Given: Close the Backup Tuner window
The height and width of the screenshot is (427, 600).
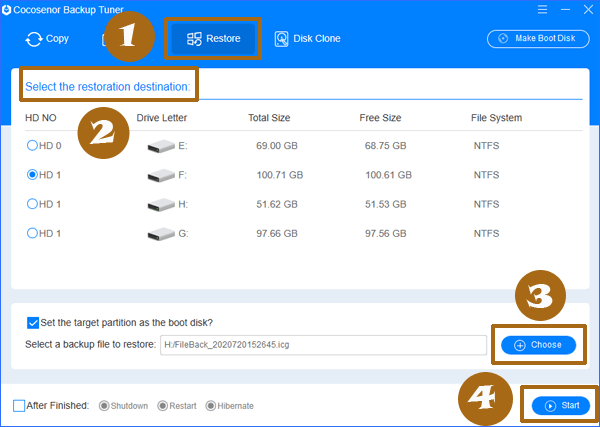Looking at the screenshot, I should (588, 9).
